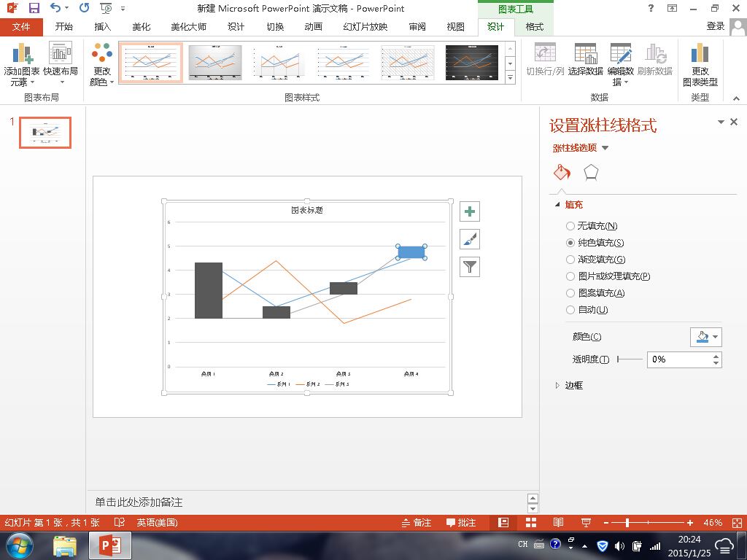
Task: Open Change Colors palette
Action: pos(102,64)
